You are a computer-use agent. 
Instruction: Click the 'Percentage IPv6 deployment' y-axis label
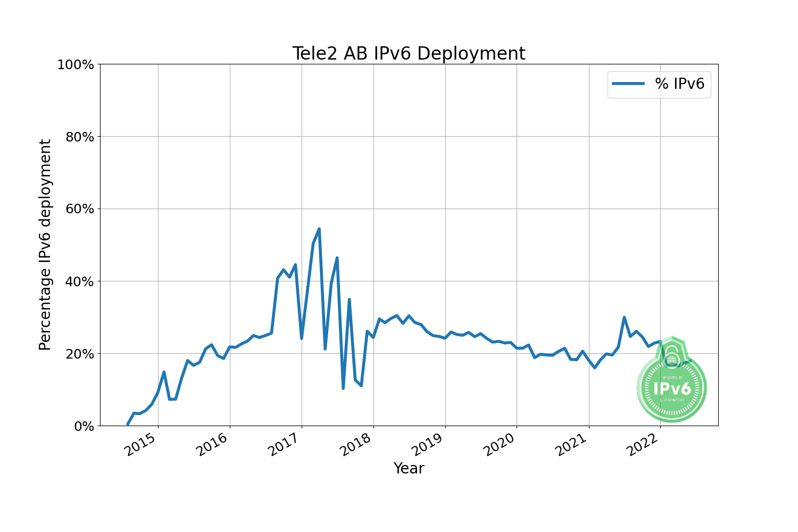45,245
